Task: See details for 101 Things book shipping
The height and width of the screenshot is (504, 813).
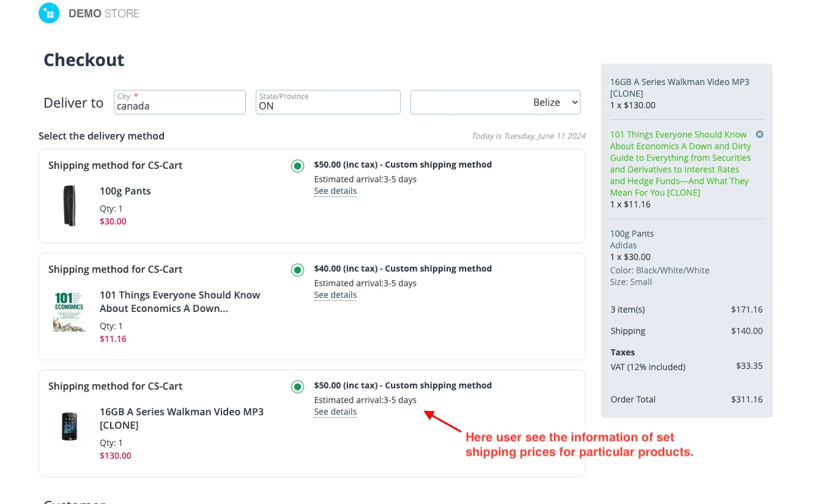Action: pos(335,295)
